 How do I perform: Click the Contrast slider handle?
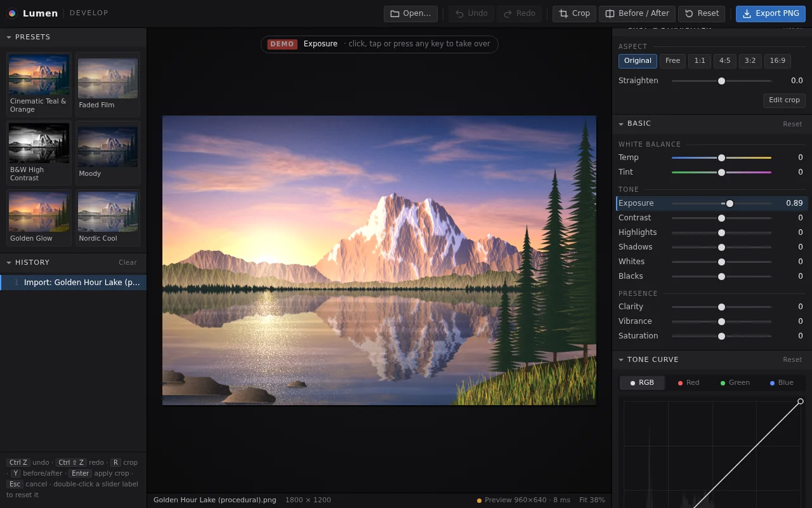[721, 218]
